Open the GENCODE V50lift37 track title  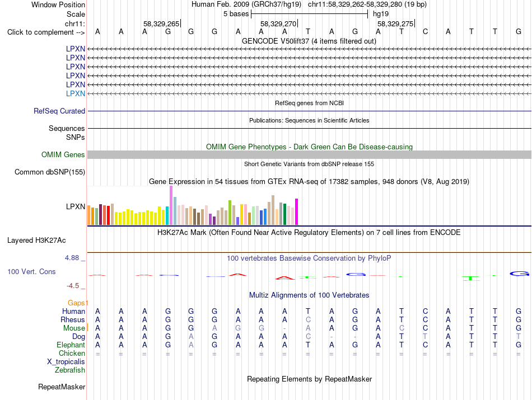(x=309, y=41)
